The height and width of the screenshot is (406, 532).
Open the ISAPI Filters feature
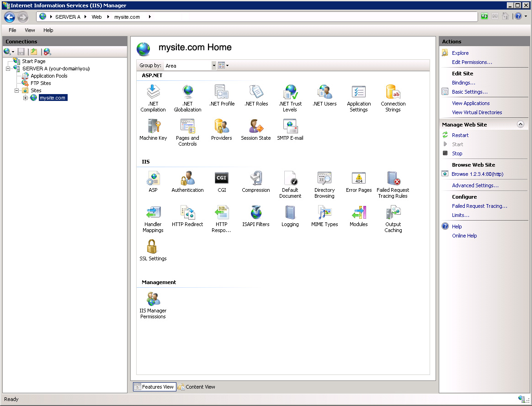coord(256,216)
